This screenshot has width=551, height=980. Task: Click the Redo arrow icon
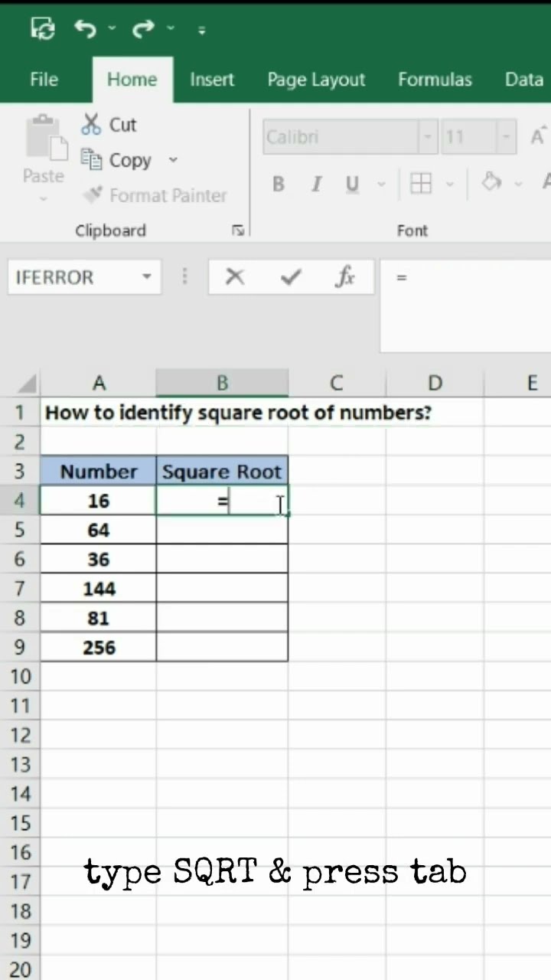coord(143,29)
